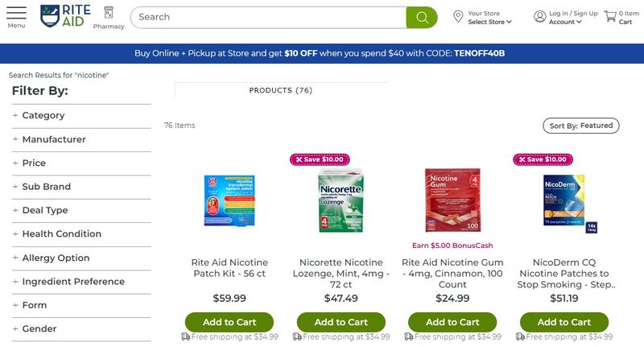Click the green search magnifier button
Image resolution: width=644 pixels, height=347 pixels.
pyautogui.click(x=422, y=17)
